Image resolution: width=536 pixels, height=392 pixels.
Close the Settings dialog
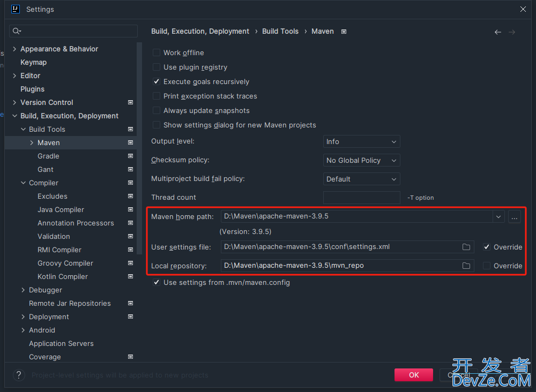[523, 9]
